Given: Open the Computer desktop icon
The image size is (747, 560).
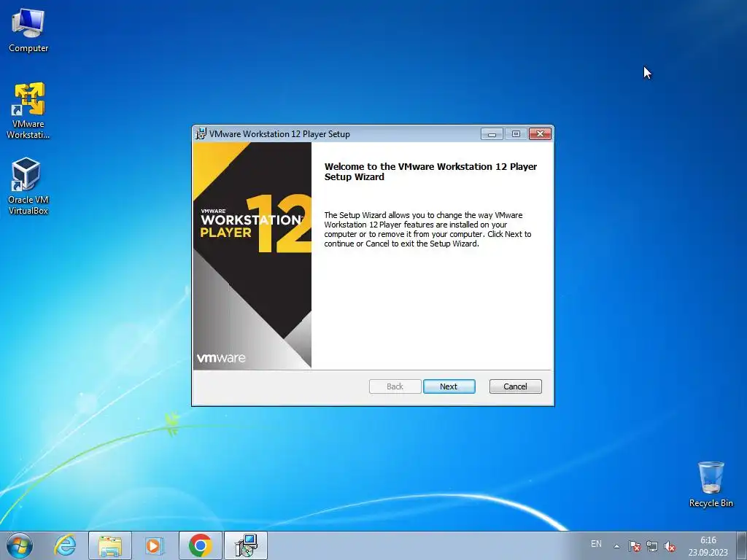Looking at the screenshot, I should click(28, 31).
